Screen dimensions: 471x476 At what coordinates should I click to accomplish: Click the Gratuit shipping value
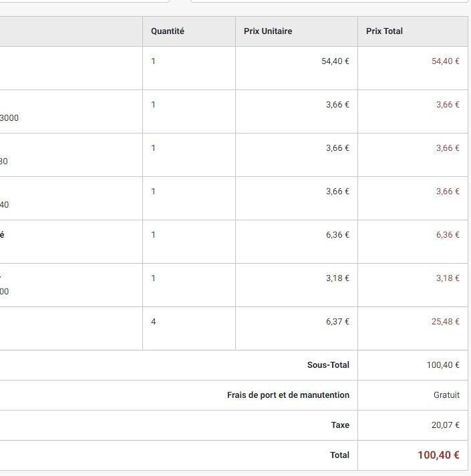coord(446,395)
